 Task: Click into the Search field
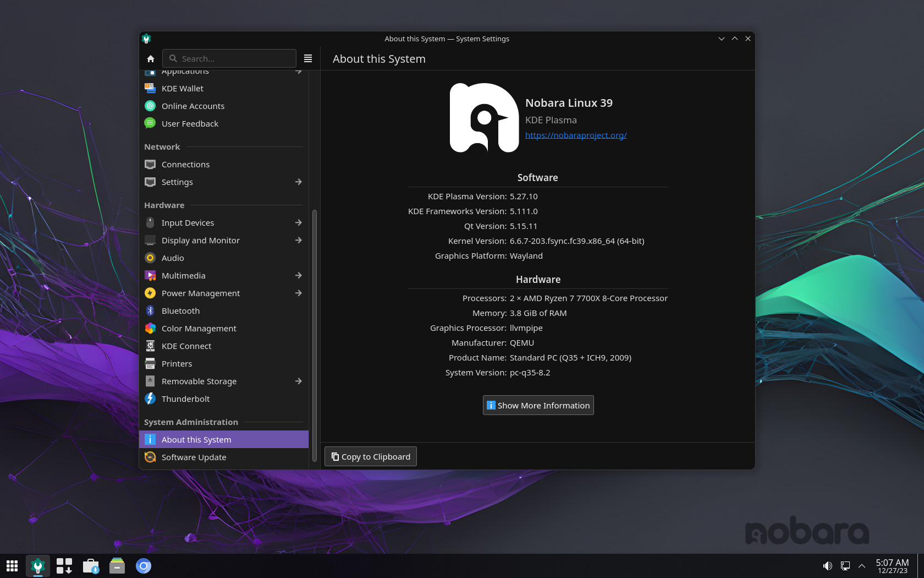point(229,58)
